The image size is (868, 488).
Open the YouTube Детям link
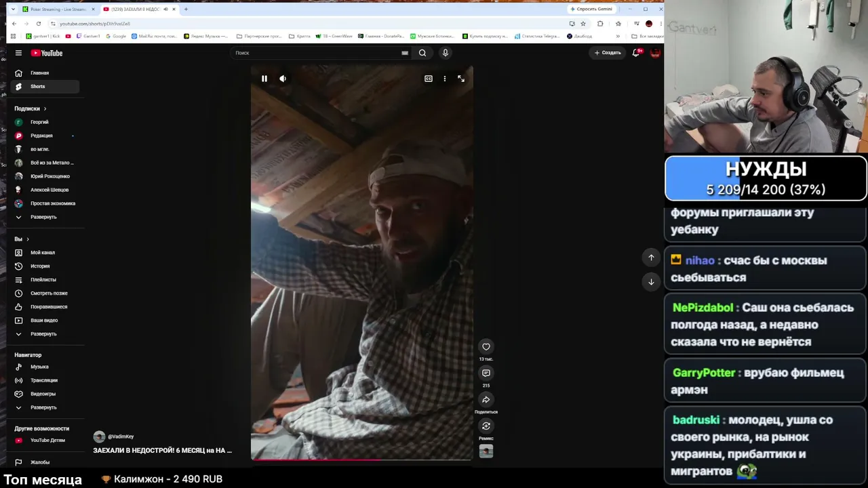pyautogui.click(x=45, y=440)
